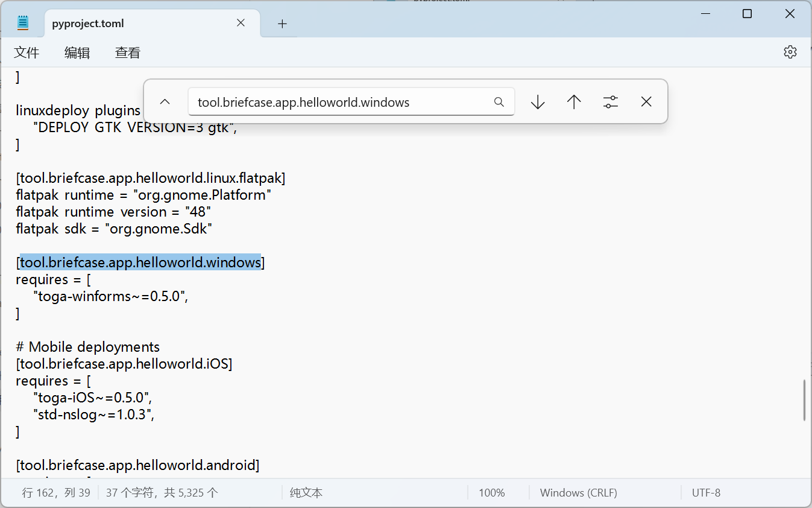Find previous match with up arrow

574,102
